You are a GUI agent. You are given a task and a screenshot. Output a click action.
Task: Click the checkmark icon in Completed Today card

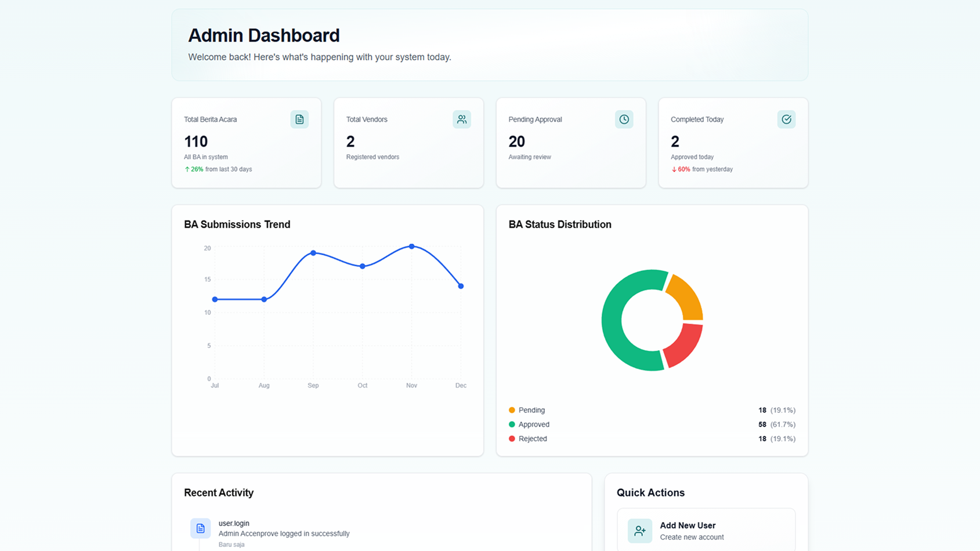click(786, 119)
